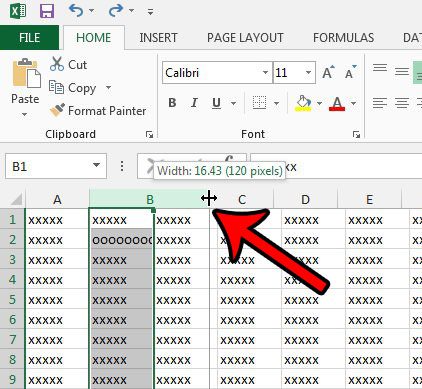This screenshot has height=389, width=422.
Task: Click cell A1 containing xxxxx
Action: tap(57, 220)
